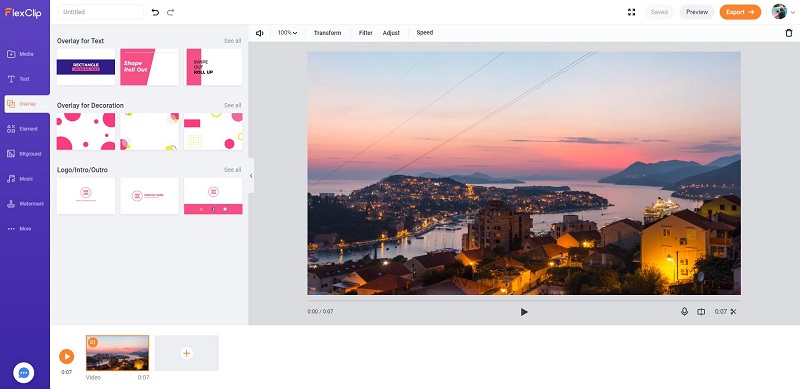Click the Undo arrow icon
The width and height of the screenshot is (800, 389).
(155, 12)
